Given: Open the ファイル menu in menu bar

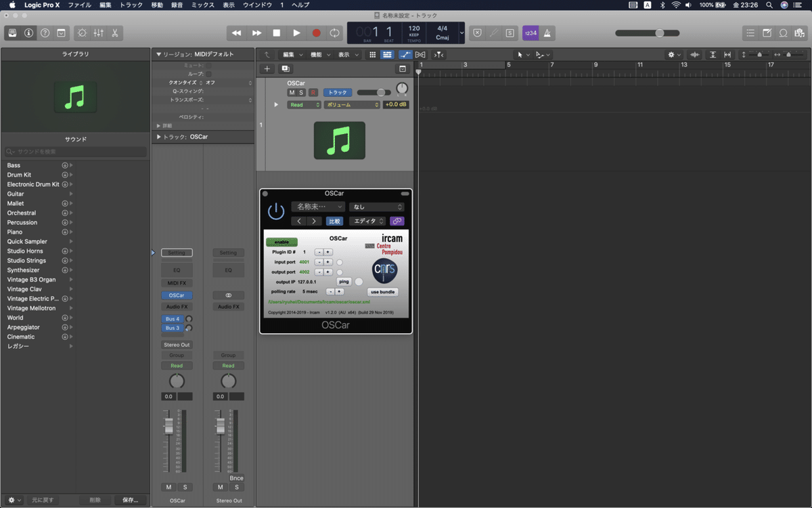Looking at the screenshot, I should click(80, 5).
